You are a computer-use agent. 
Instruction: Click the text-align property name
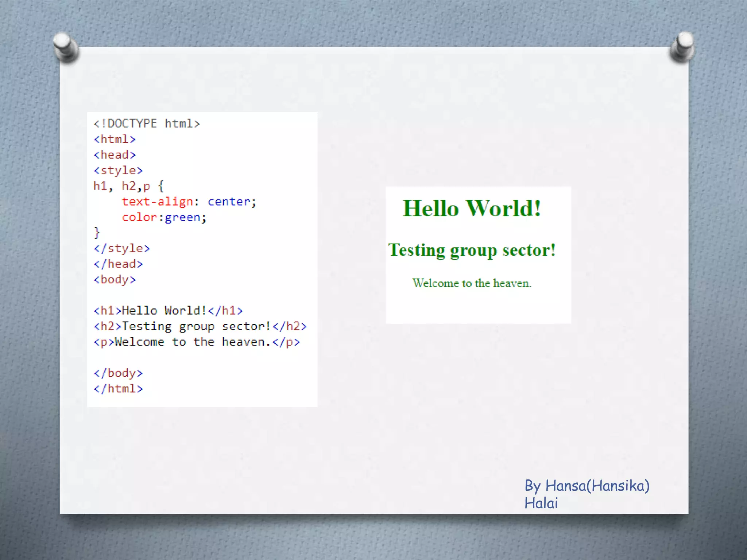157,202
